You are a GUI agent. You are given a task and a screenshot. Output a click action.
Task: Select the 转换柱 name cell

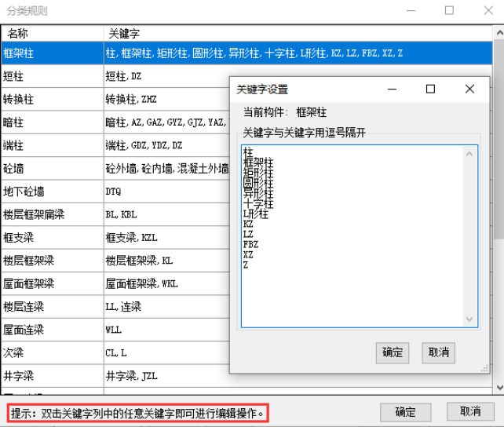(53, 99)
